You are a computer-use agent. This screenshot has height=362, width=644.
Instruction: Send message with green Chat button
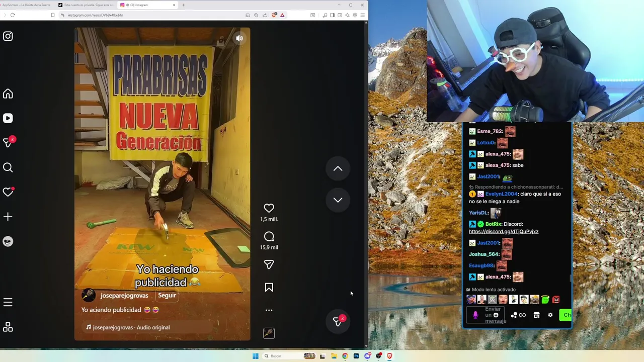click(x=566, y=315)
